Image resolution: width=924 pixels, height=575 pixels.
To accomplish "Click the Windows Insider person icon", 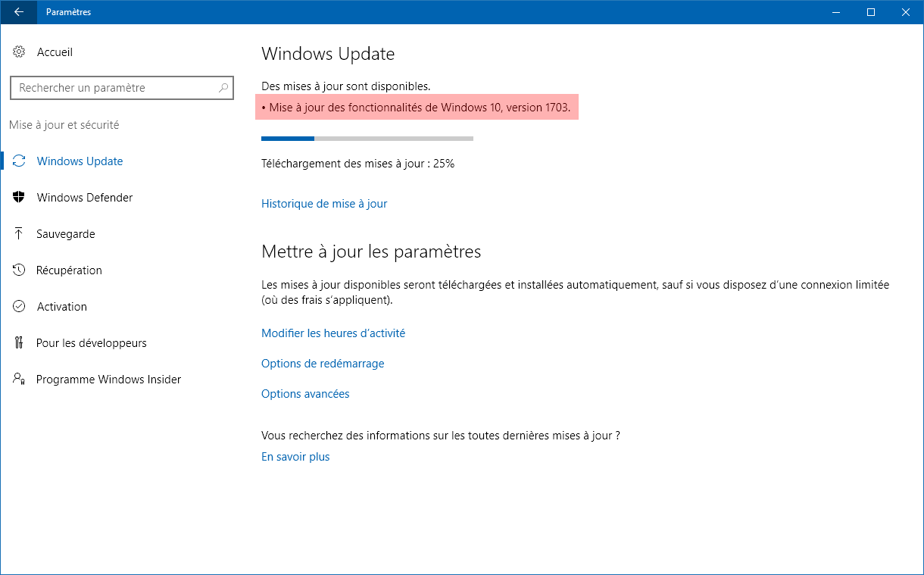I will pyautogui.click(x=19, y=380).
